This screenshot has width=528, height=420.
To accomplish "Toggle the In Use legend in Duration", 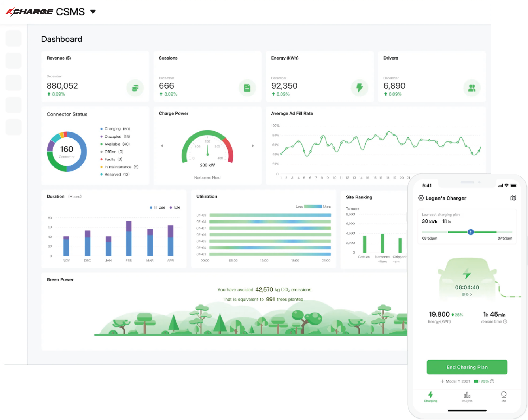I will pyautogui.click(x=158, y=208).
